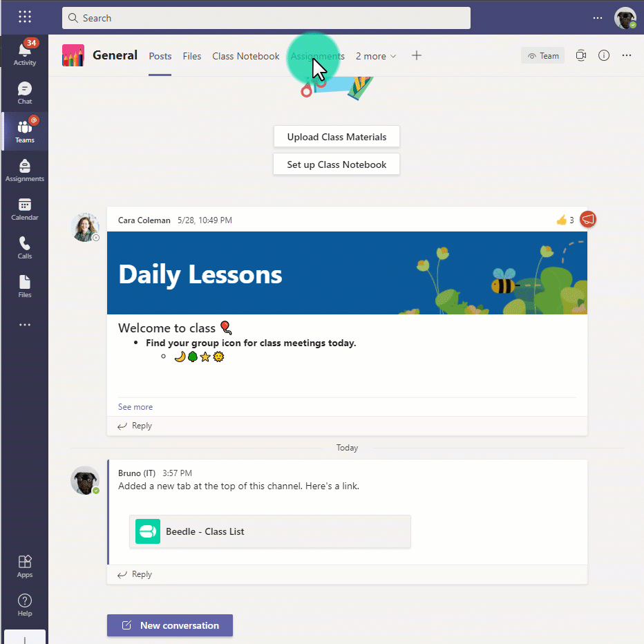Viewport: 644px width, 644px height.
Task: Start a New conversation
Action: pyautogui.click(x=170, y=625)
